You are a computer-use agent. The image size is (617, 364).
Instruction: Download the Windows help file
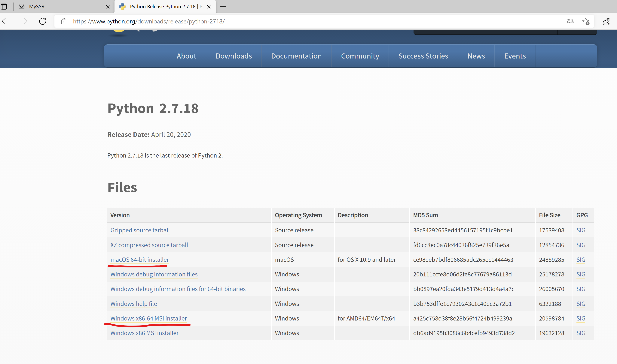coord(134,304)
